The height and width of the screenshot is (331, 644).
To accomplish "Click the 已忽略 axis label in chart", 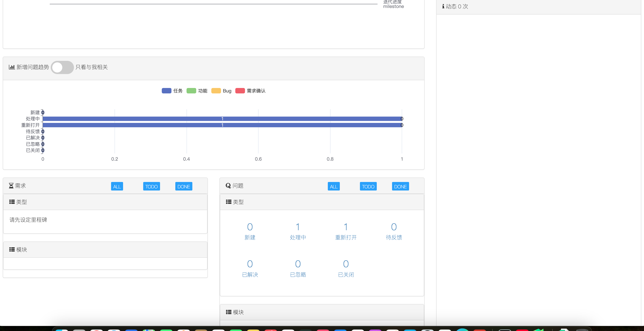I will [x=33, y=144].
